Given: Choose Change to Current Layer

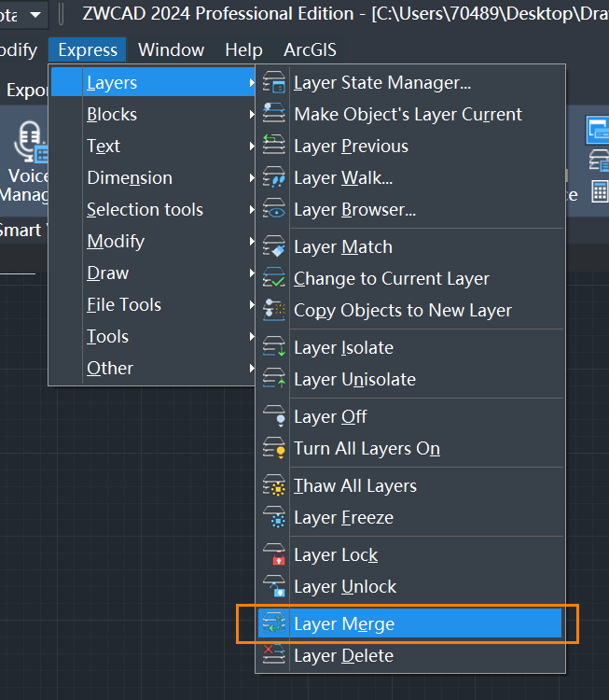Looking at the screenshot, I should click(410, 278).
